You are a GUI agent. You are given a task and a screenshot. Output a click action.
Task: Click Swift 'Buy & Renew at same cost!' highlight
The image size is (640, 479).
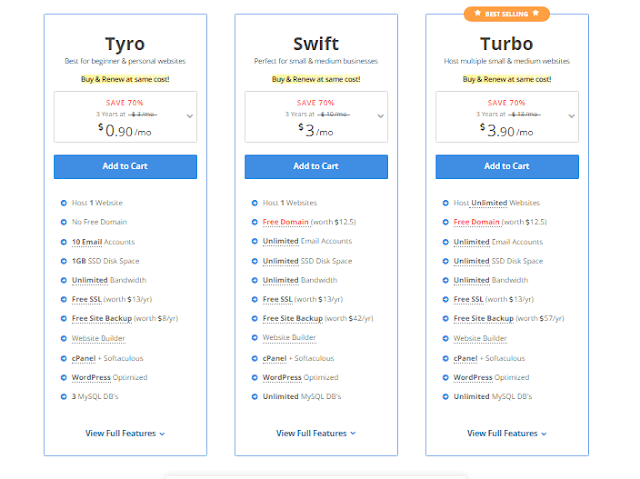pyautogui.click(x=316, y=79)
